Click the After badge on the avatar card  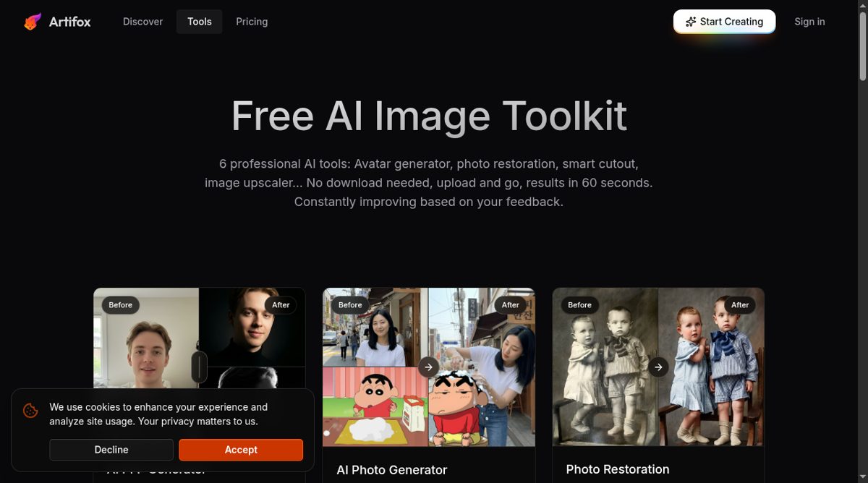pos(281,305)
